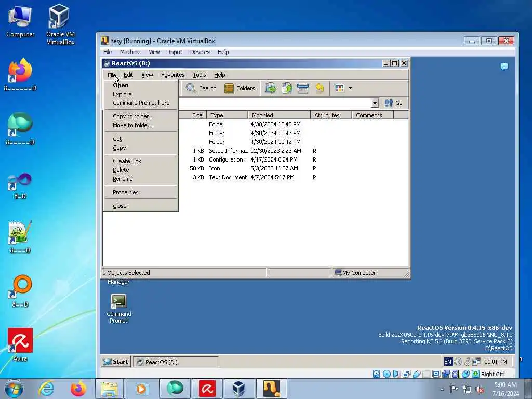Image resolution: width=532 pixels, height=399 pixels.
Task: Click the Search toolbar button in ReactOS explorer
Action: coord(201,88)
